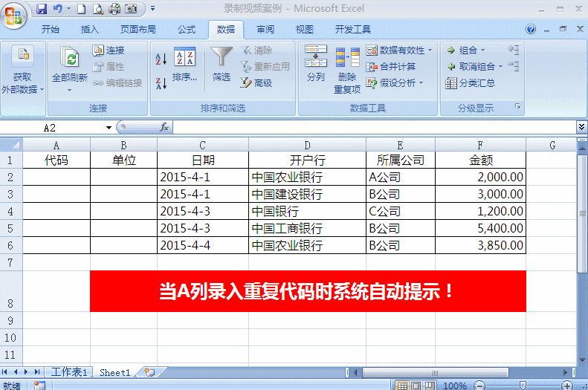Viewport: 588px width, 390px height.
Task: Click macro recording icon in status bar
Action: tap(39, 386)
